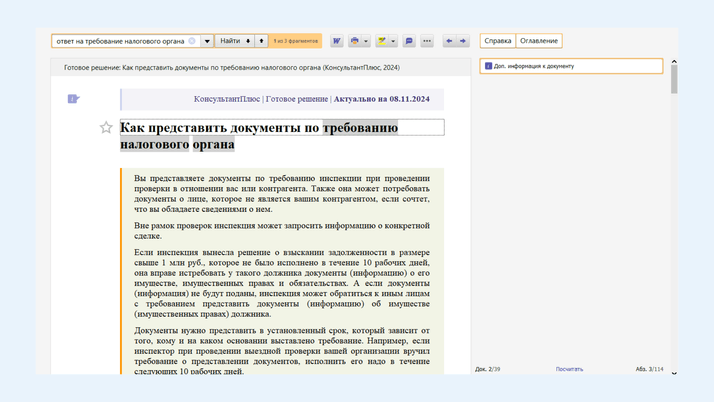Clear the search field with the X icon

pyautogui.click(x=192, y=41)
